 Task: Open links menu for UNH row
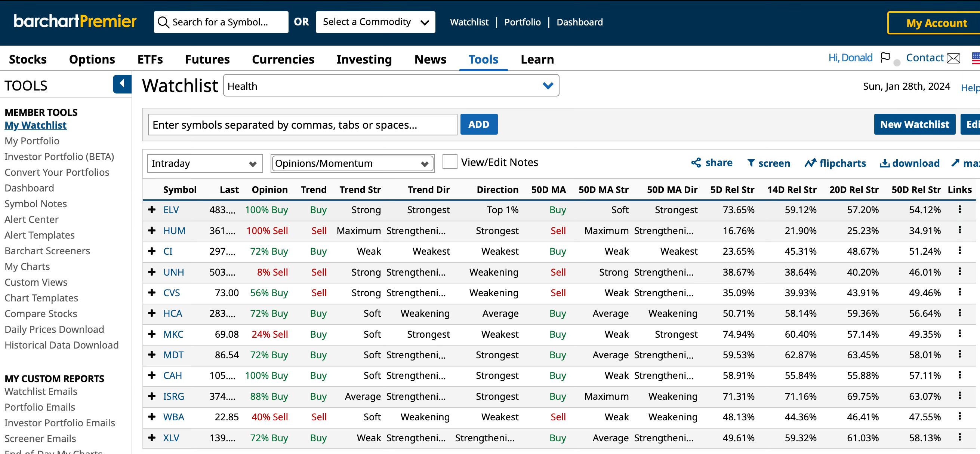click(x=959, y=272)
